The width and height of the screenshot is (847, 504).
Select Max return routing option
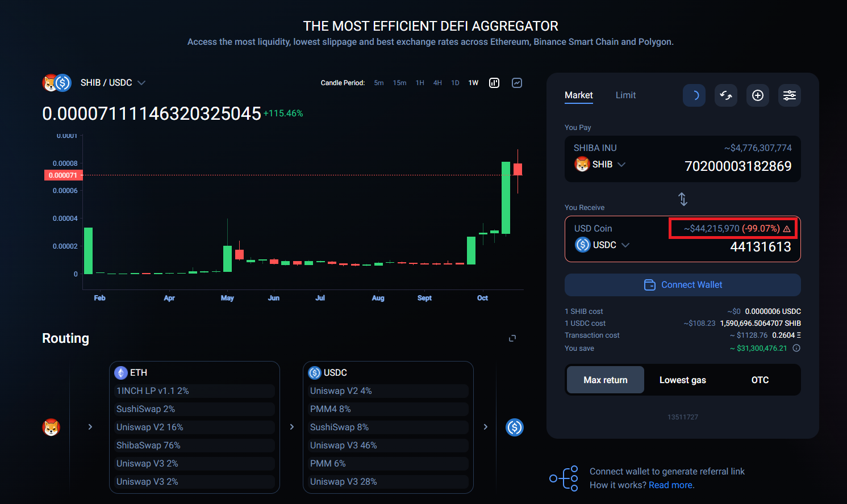click(606, 380)
